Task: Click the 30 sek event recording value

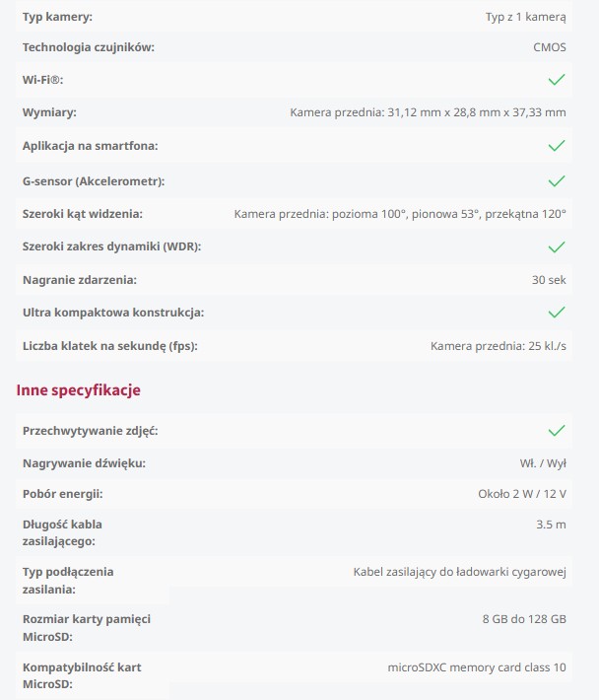Action: pos(549,280)
